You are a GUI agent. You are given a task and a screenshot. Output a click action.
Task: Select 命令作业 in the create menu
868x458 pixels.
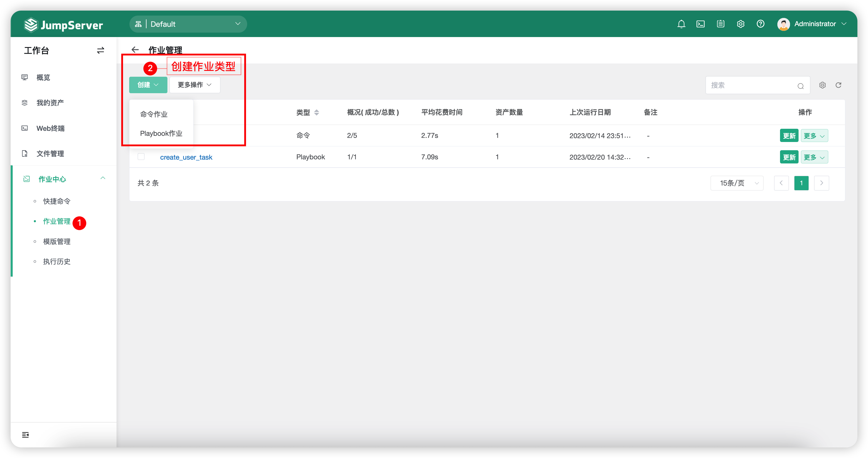point(154,114)
